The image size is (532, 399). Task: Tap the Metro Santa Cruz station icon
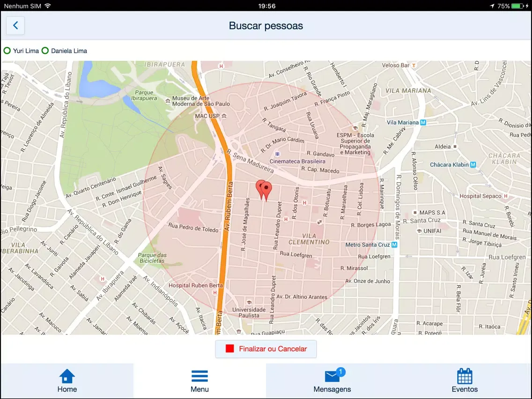click(x=394, y=244)
